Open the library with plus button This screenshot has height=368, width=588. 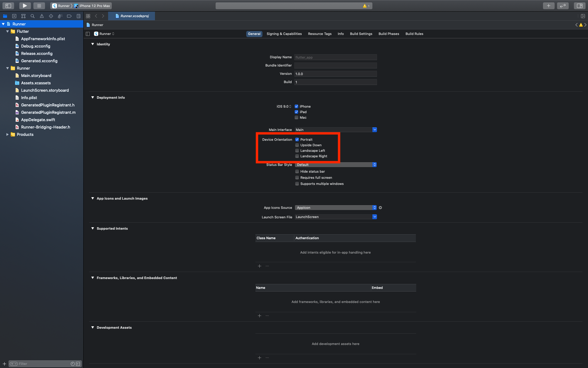click(548, 6)
